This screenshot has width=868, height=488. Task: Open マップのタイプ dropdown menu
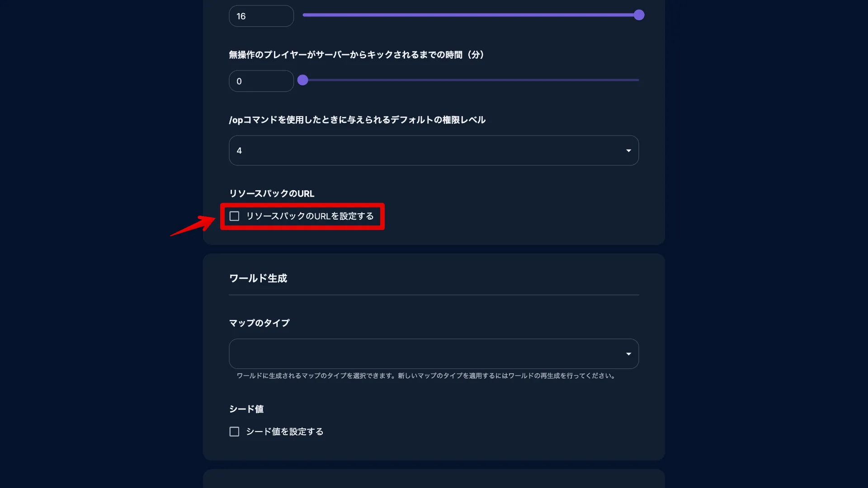pos(434,353)
